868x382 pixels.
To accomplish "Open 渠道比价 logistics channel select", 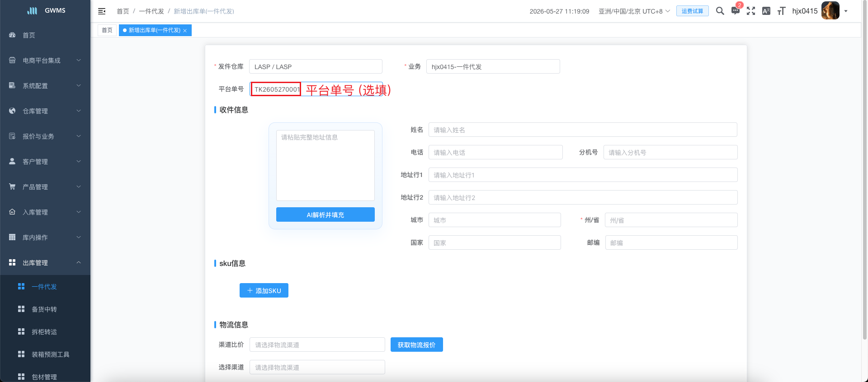I will [317, 345].
